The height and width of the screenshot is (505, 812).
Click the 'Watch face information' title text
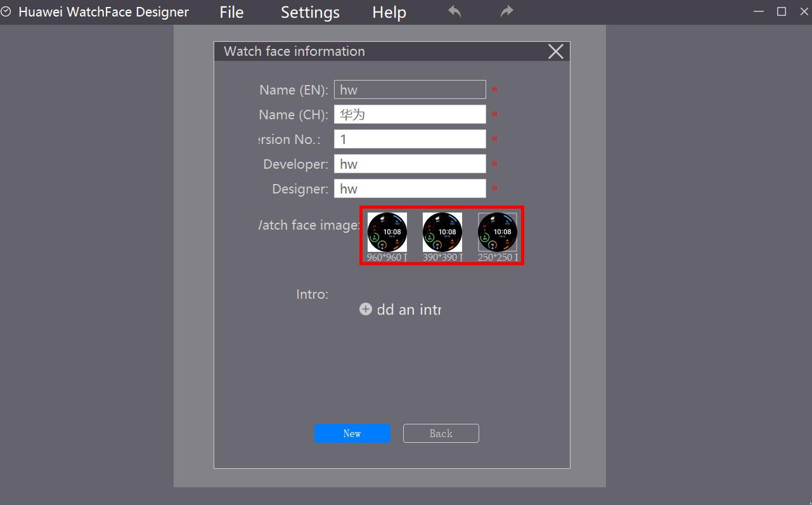294,51
